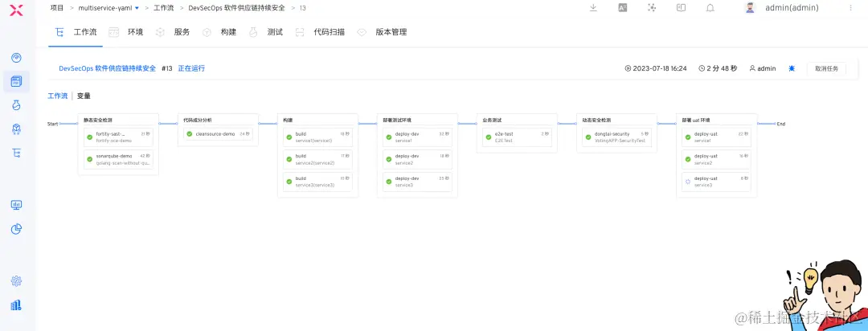Click the 环境 tab icon
868x331 pixels.
tap(113, 32)
